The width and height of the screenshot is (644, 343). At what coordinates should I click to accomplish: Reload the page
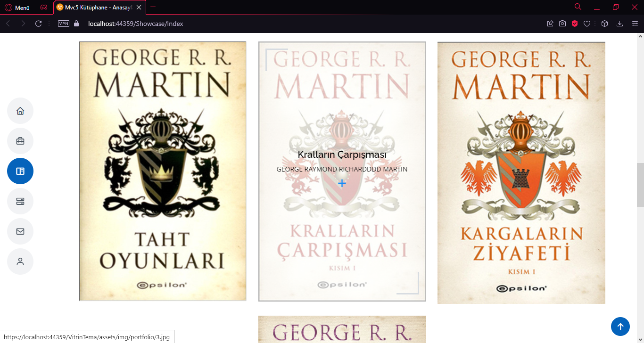point(39,24)
